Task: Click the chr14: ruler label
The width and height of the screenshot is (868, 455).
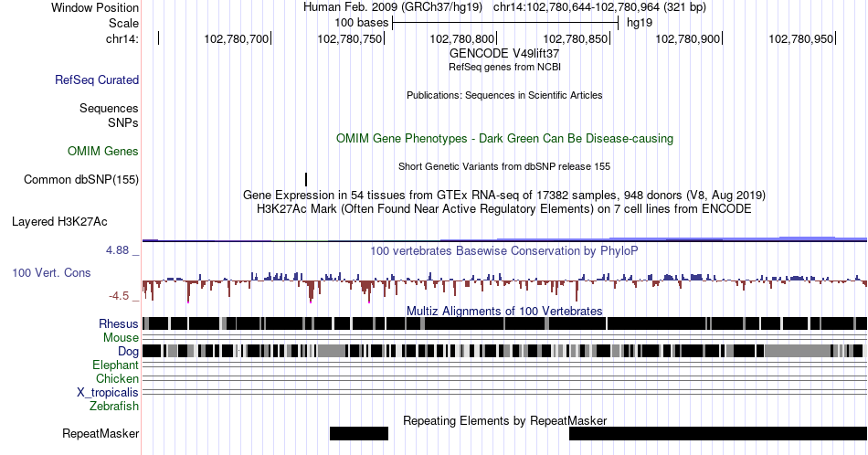Action: (x=122, y=38)
